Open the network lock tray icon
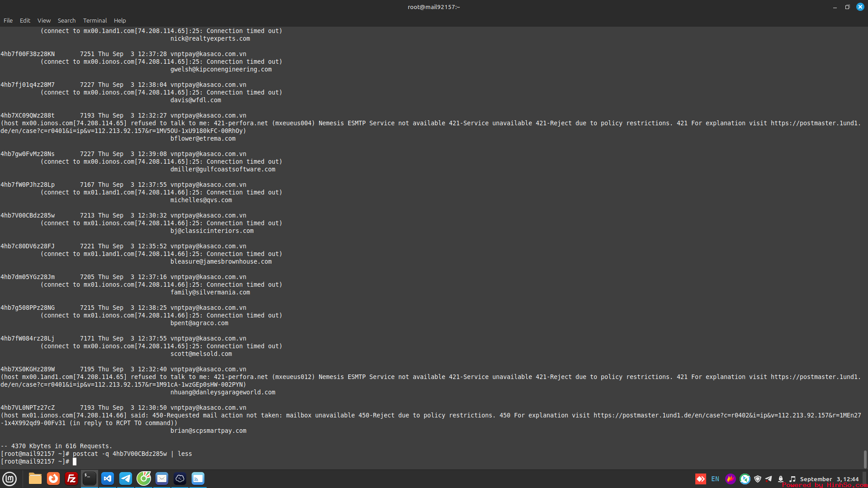This screenshot has height=488, width=868. pyautogui.click(x=781, y=479)
